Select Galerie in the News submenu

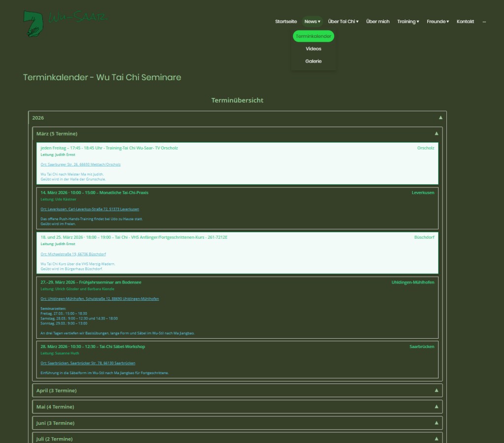314,62
